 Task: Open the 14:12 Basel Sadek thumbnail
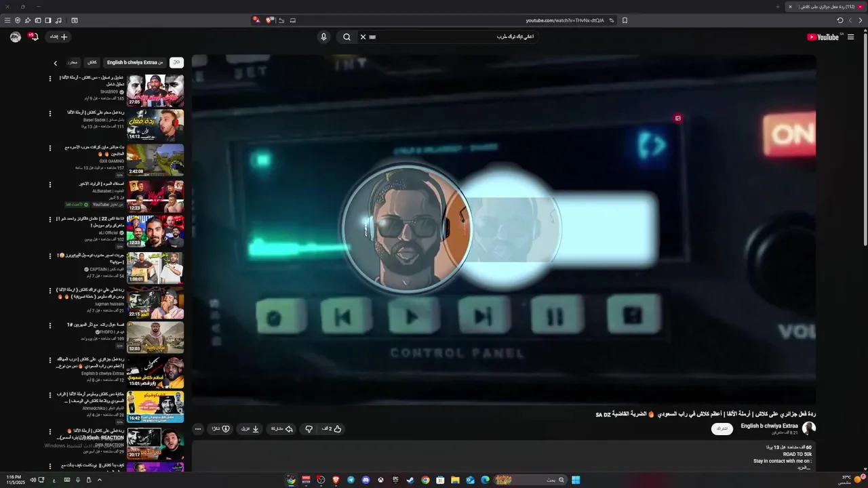point(155,125)
